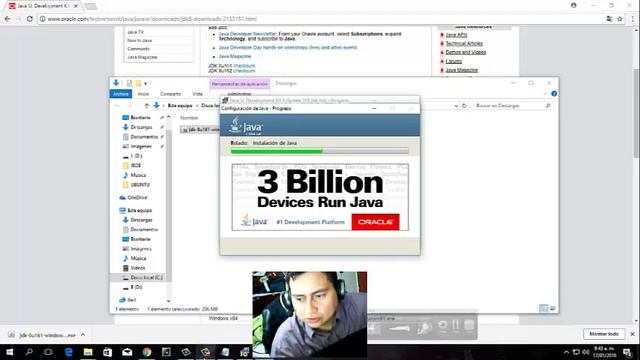Click the Oracle red logo banner
Viewport: 640px width, 360px height.
(376, 222)
